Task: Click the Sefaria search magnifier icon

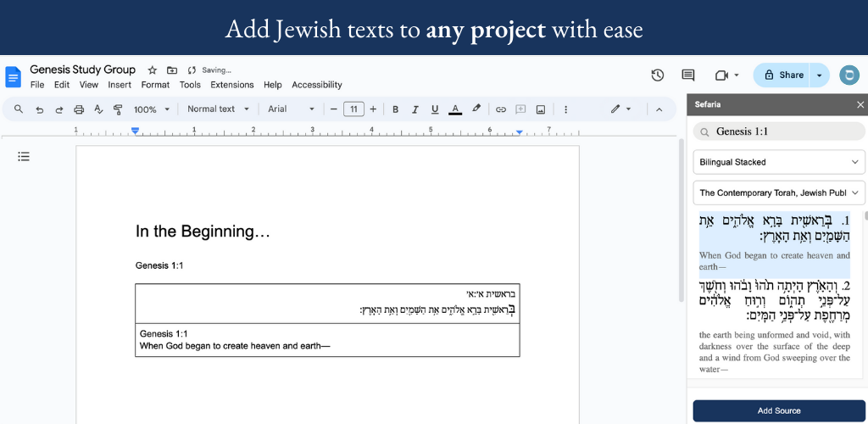Action: tap(704, 131)
